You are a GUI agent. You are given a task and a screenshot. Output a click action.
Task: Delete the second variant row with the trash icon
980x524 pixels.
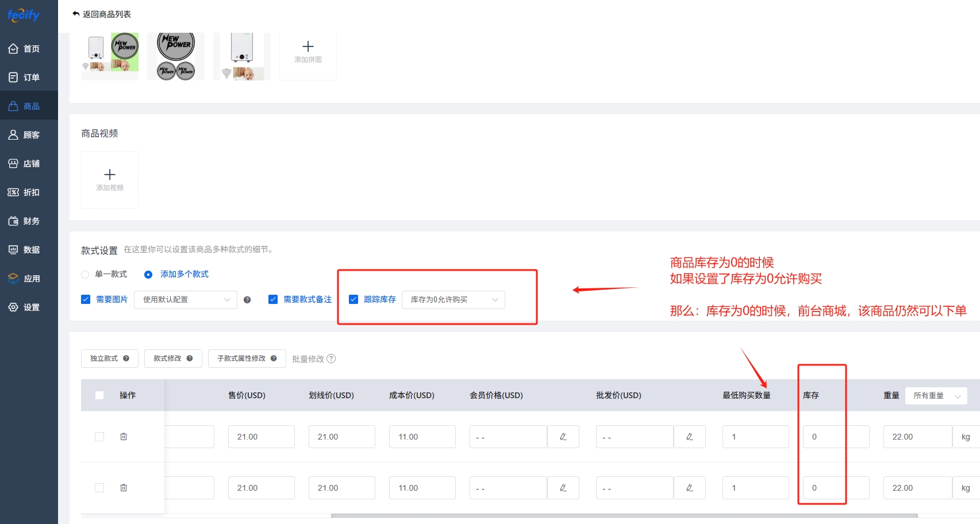tap(124, 488)
